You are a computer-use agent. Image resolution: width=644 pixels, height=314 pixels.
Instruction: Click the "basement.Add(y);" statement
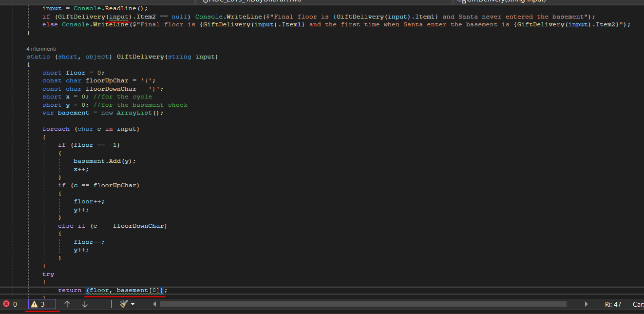(x=105, y=161)
